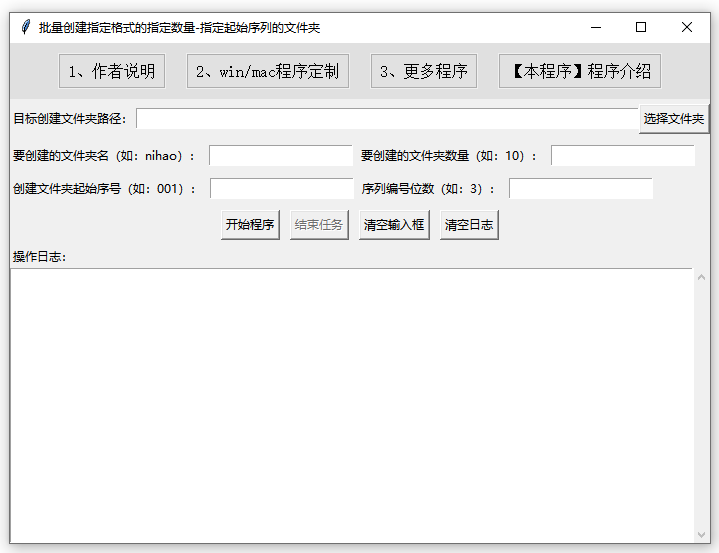
Task: Click label 目标创建文件夹路径:
Action: pos(70,119)
